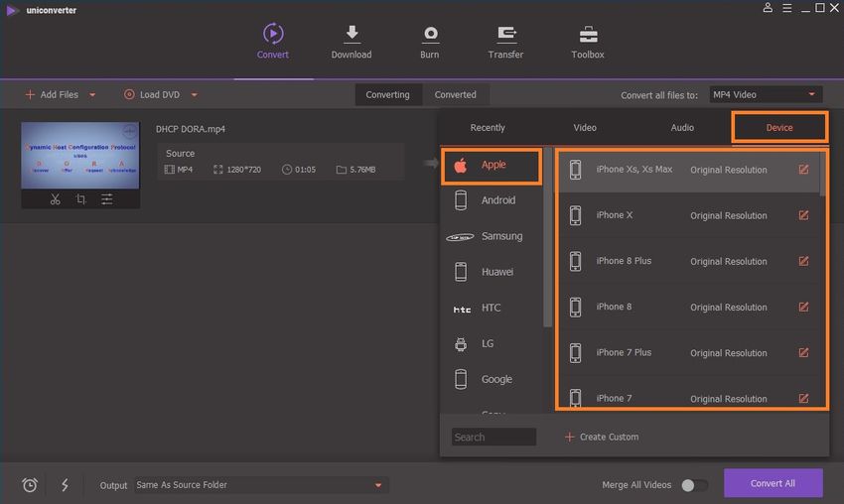Viewport: 844px width, 504px height.
Task: Click the scissors trim icon under thumbnail
Action: (55, 199)
